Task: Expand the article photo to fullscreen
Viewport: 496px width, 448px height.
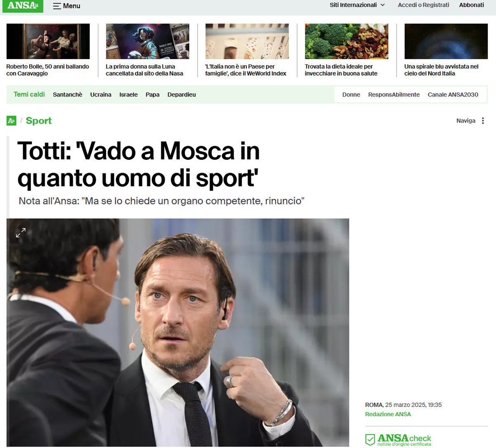Action: [21, 233]
